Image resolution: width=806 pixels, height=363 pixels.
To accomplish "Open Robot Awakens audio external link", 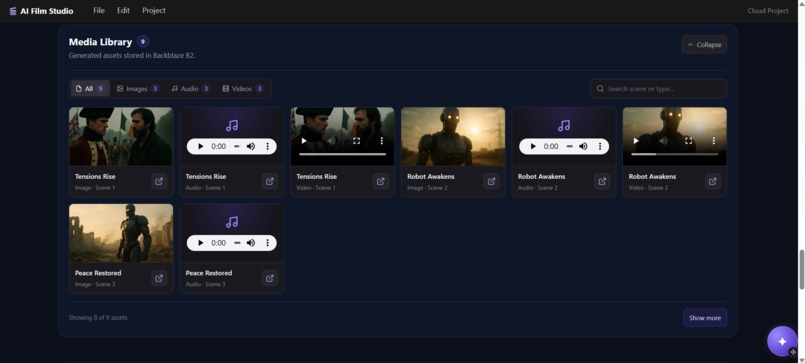I will 602,181.
